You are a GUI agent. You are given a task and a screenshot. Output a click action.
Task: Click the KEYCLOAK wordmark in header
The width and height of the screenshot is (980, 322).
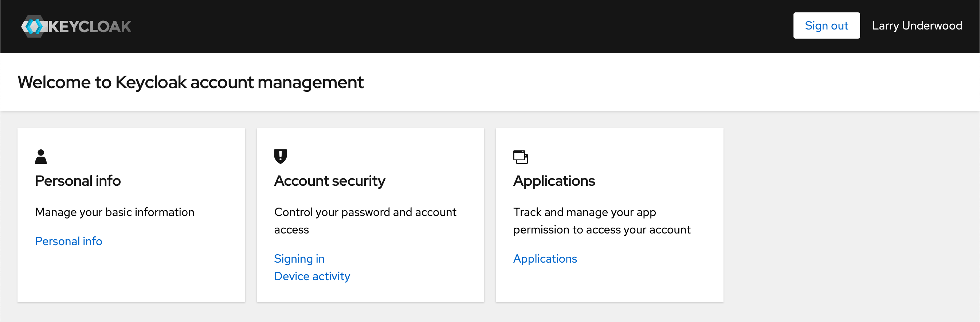[x=90, y=27]
